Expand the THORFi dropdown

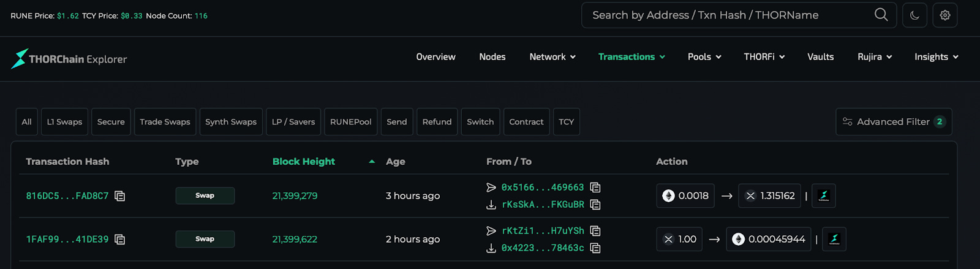(764, 57)
